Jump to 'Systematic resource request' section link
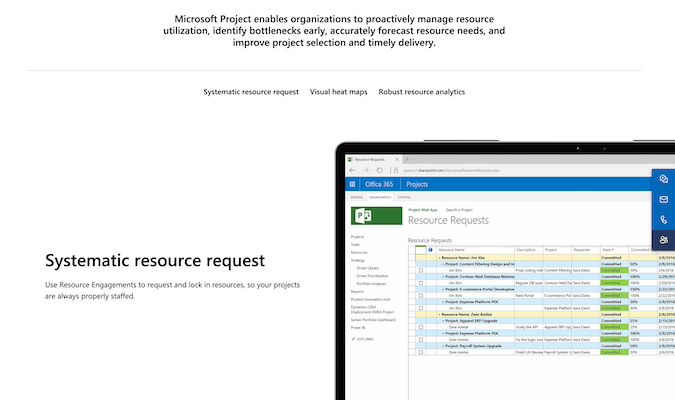 [251, 92]
